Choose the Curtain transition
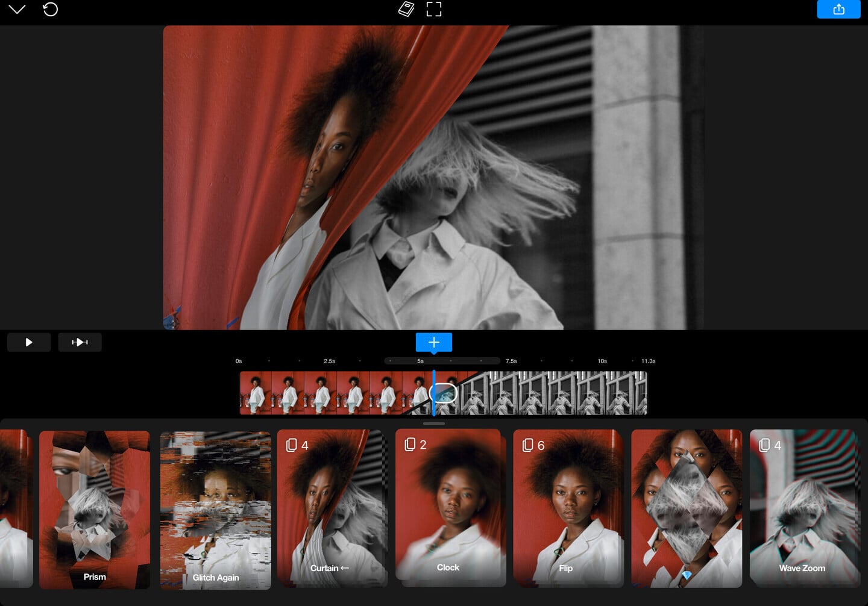The height and width of the screenshot is (606, 868). click(330, 509)
